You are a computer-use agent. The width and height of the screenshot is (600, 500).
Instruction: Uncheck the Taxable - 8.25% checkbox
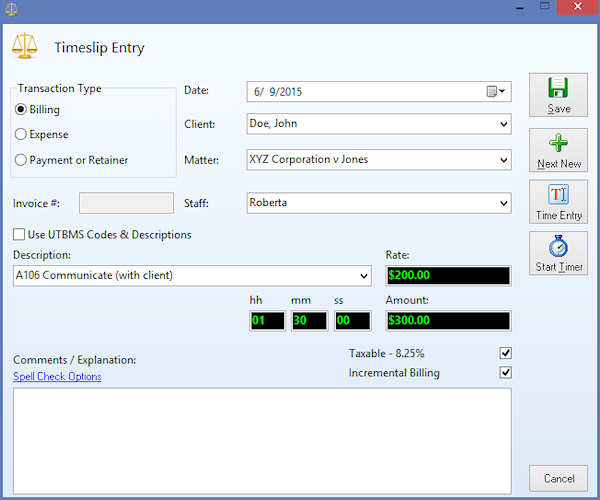pos(505,353)
